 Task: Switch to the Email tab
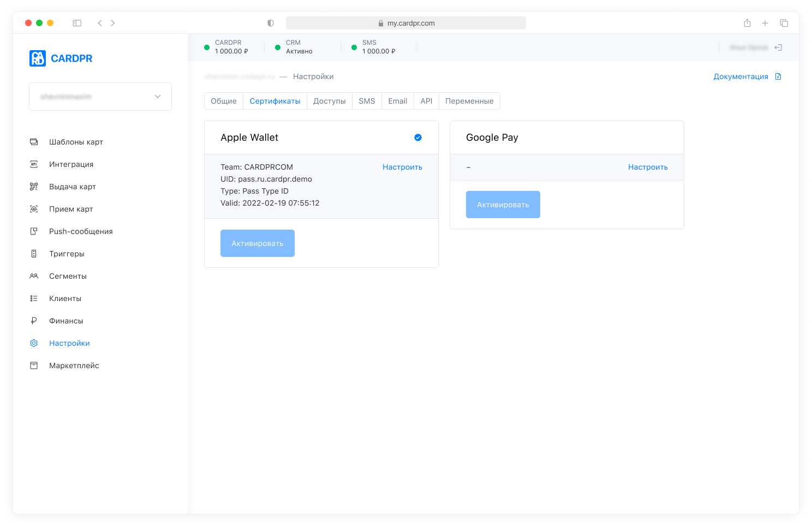coord(398,101)
